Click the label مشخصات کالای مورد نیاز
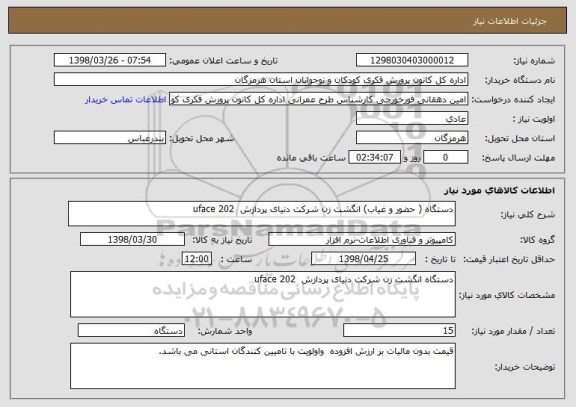The image size is (576, 407). pyautogui.click(x=507, y=295)
